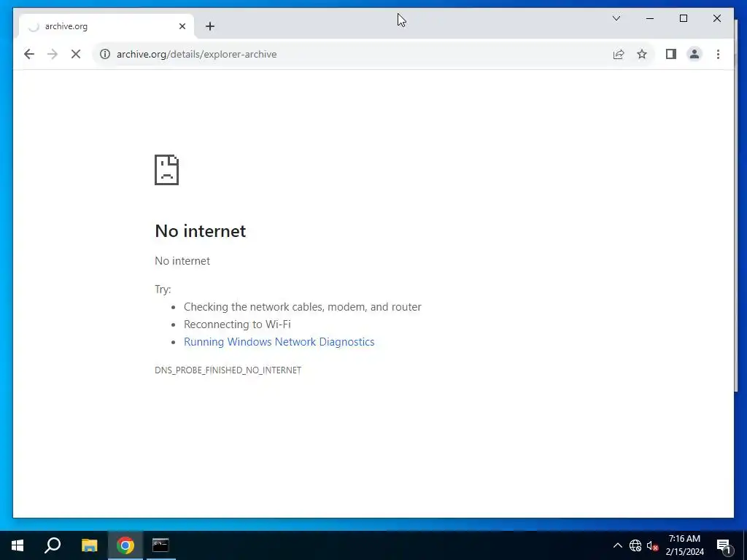The width and height of the screenshot is (747, 560).
Task: Open the Chrome profile menu
Action: pyautogui.click(x=694, y=54)
